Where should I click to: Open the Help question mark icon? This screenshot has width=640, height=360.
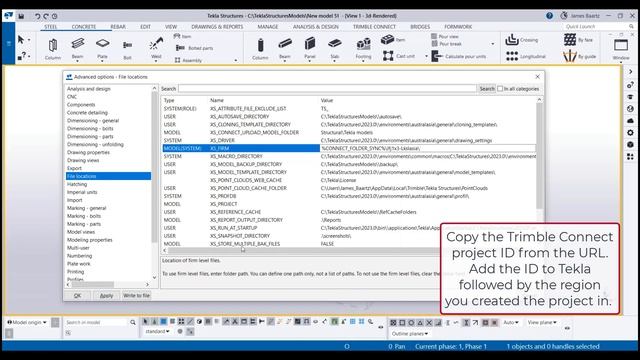[x=549, y=16]
